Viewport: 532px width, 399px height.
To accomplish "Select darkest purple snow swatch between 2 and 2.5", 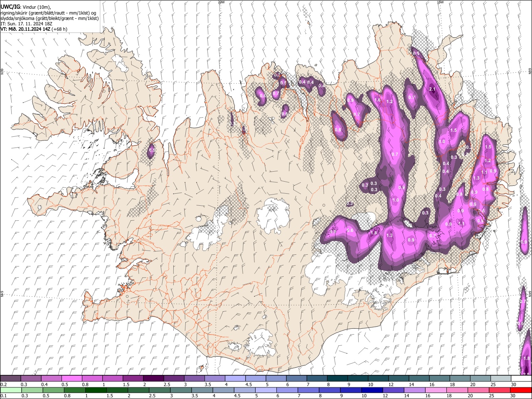I will click(x=153, y=378).
